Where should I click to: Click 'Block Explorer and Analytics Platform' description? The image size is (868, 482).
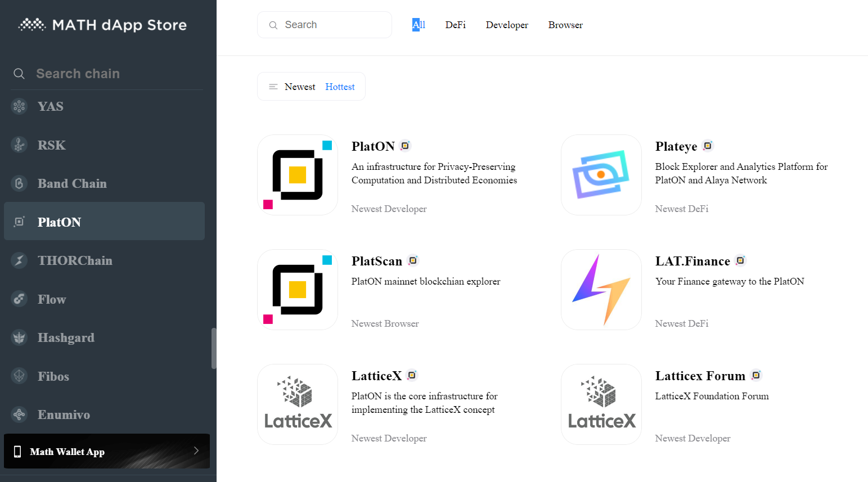point(741,173)
